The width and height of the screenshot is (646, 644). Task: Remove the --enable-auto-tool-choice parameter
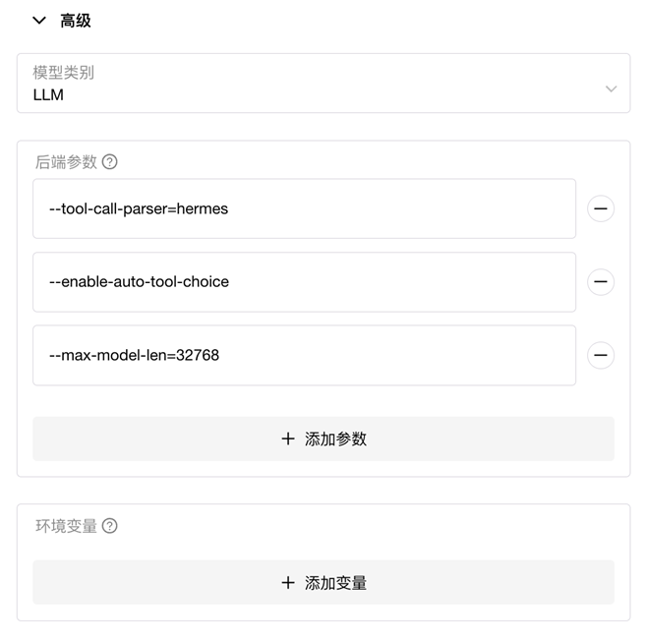point(600,282)
